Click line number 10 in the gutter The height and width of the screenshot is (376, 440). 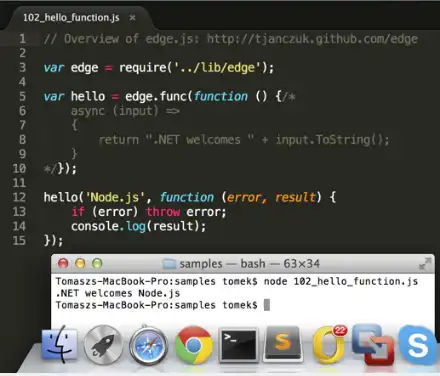point(19,168)
